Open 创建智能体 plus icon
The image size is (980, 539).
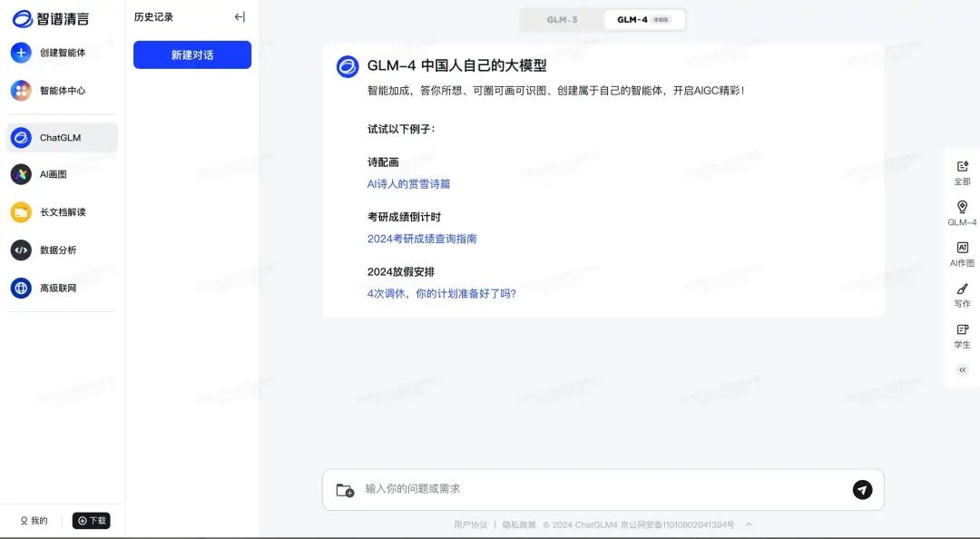[21, 53]
